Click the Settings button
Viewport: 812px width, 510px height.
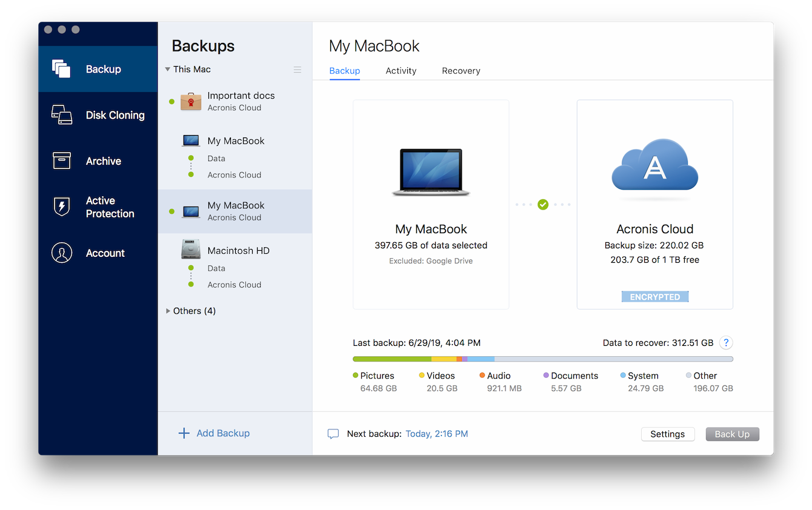667,434
